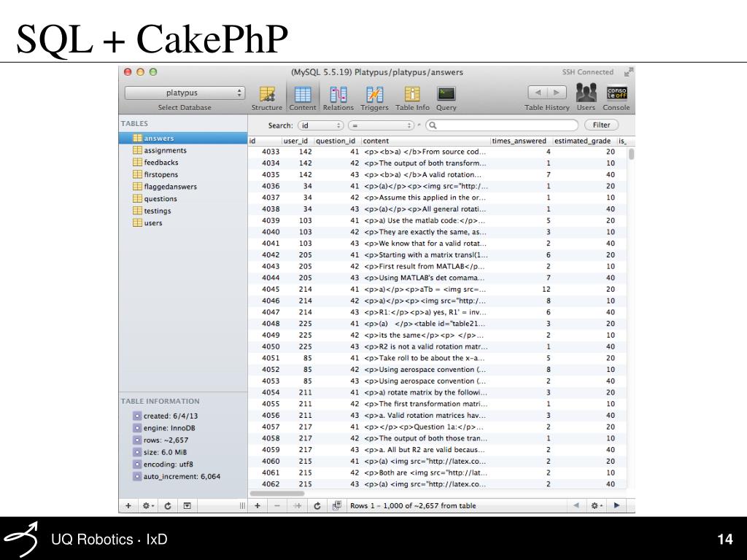The image size is (747, 560).
Task: Click content cell 'Starting with a matrix transl'
Action: click(425, 254)
